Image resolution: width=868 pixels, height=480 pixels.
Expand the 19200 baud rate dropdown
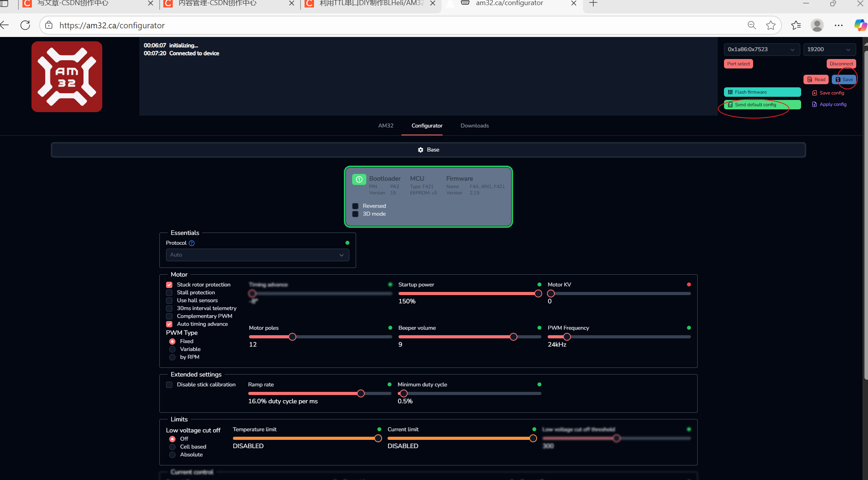tap(829, 50)
